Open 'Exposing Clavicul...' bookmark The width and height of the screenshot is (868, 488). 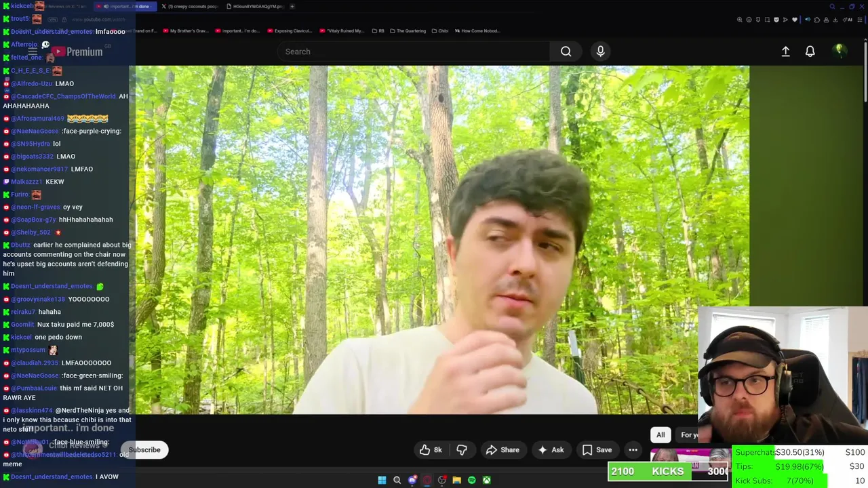tap(290, 30)
